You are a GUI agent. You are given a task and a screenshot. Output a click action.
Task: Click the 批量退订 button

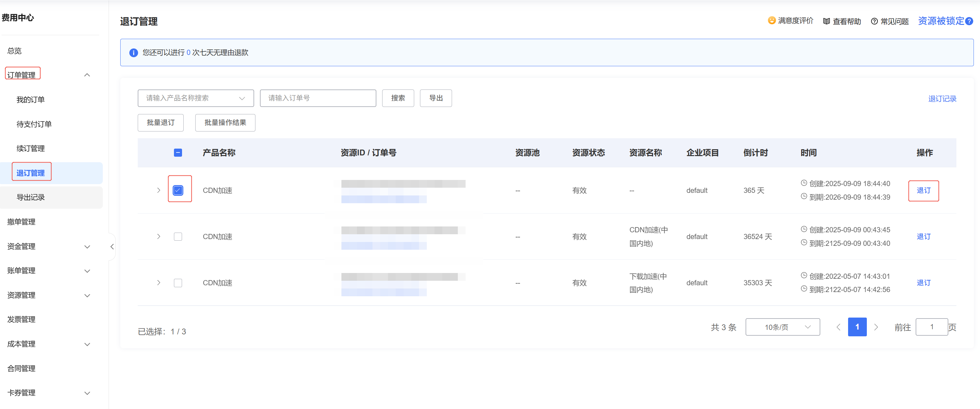click(161, 122)
